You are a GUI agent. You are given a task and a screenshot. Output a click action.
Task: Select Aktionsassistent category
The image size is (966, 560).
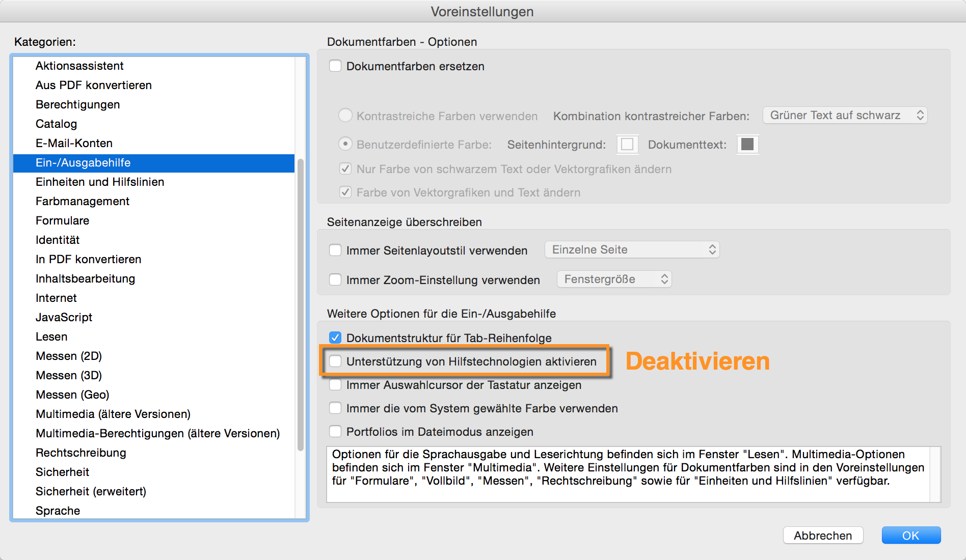pyautogui.click(x=154, y=66)
